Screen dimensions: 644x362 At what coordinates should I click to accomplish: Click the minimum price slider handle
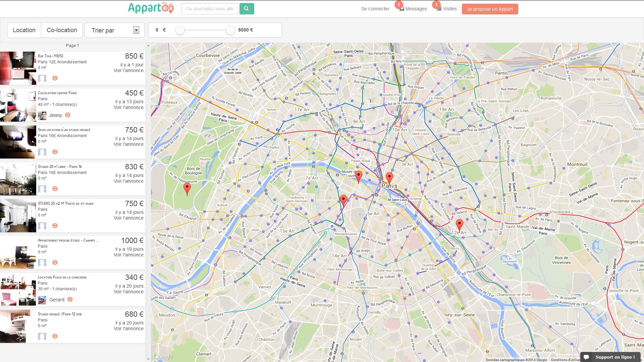point(180,30)
